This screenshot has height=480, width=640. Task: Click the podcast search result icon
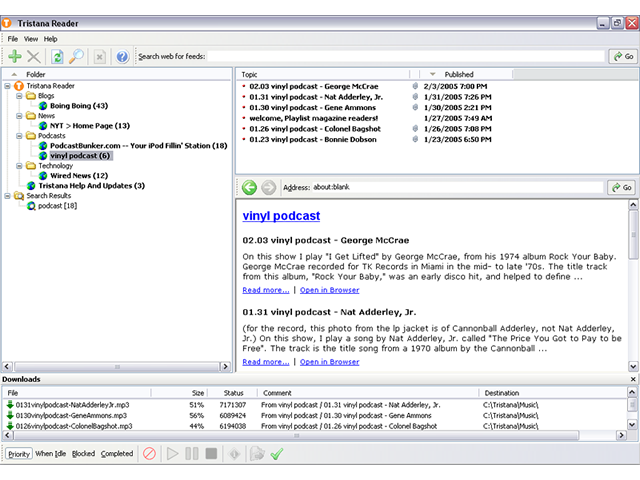pos(31,206)
